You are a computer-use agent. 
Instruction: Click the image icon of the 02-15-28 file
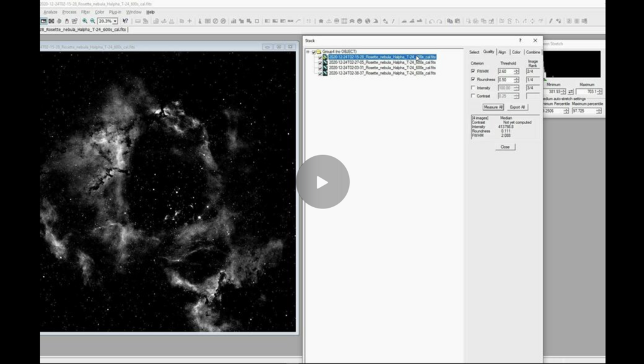325,57
